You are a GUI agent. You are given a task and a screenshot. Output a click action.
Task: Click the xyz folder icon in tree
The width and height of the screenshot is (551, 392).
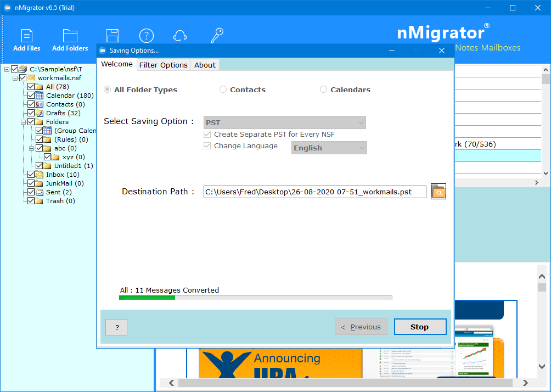click(55, 157)
